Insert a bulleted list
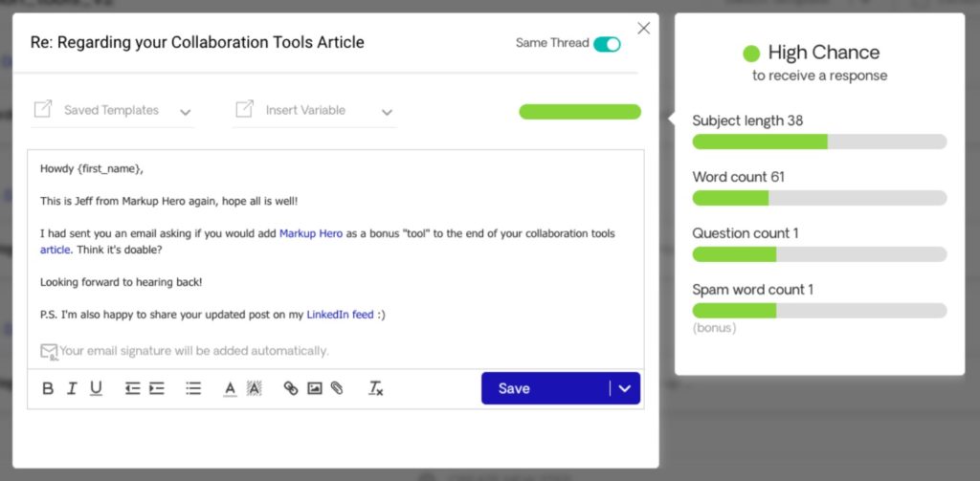The image size is (980, 481). pyautogui.click(x=193, y=388)
